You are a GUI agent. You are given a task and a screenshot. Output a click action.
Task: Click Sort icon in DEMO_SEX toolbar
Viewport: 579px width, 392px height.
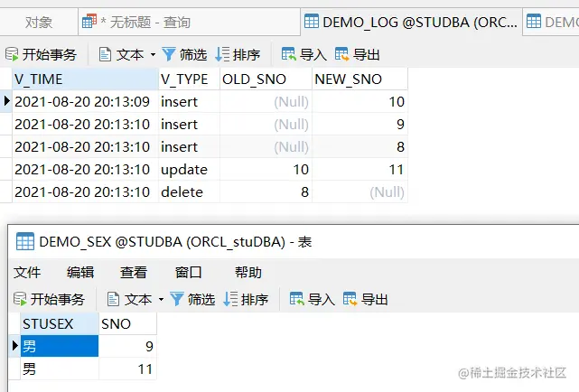pyautogui.click(x=230, y=299)
